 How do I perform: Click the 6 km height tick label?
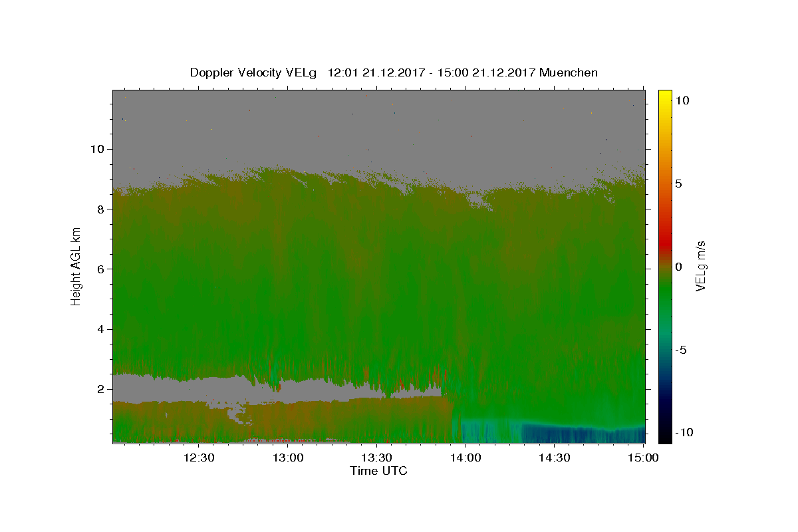coord(100,269)
